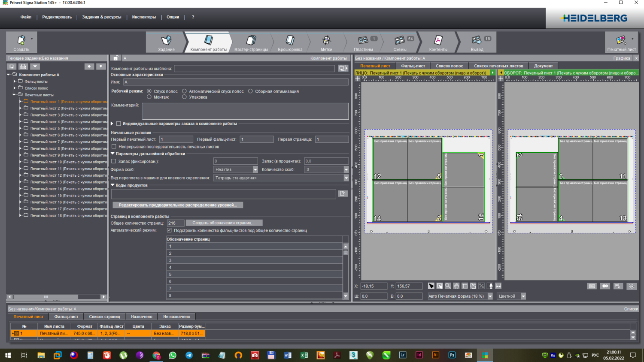Click the horizontal scrollbar in the job tree
Screen dimensions: 644x362
[46, 297]
